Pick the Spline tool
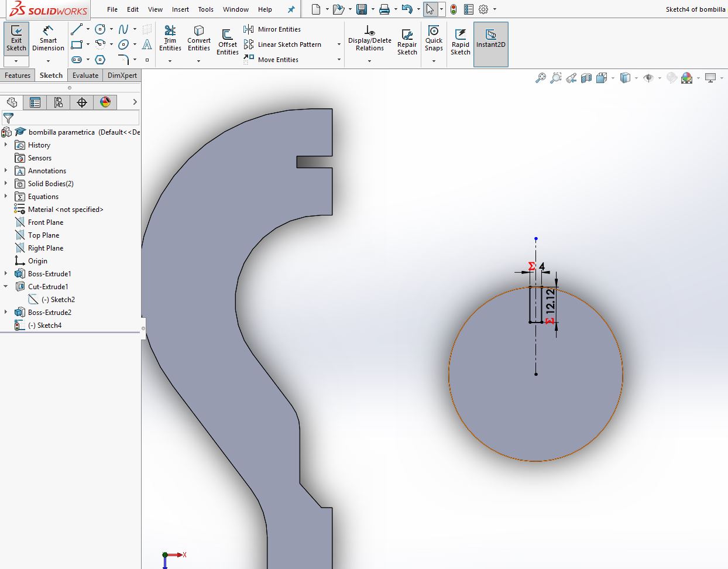The height and width of the screenshot is (569, 728). 123,29
